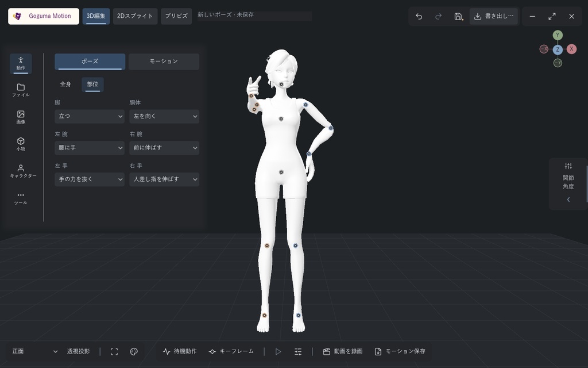Click the playback settings sliders icon
Image resolution: width=588 pixels, height=368 pixels.
298,351
